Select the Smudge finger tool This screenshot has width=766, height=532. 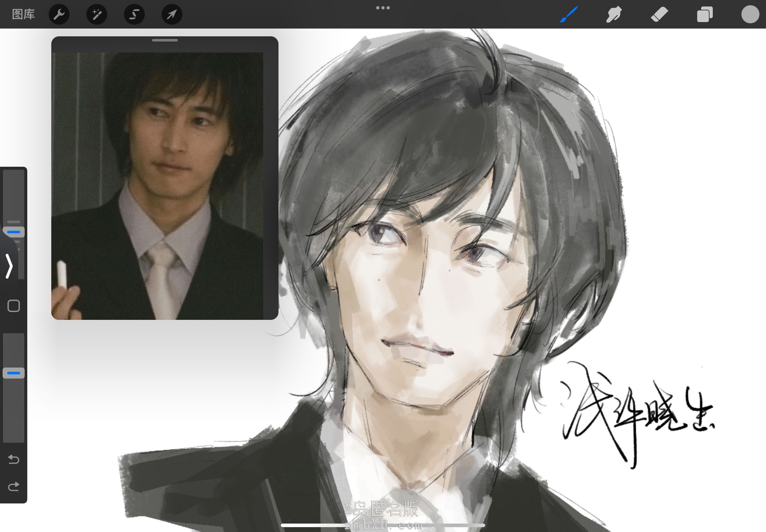(613, 14)
